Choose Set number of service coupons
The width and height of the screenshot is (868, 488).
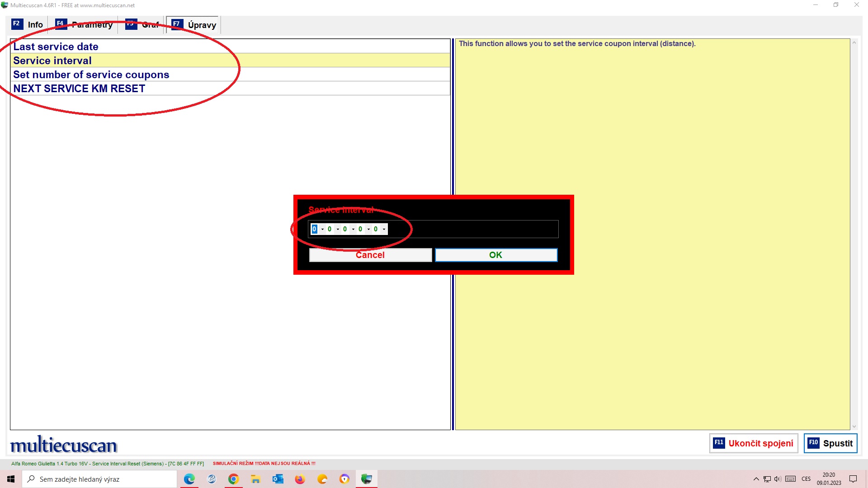[x=91, y=75]
